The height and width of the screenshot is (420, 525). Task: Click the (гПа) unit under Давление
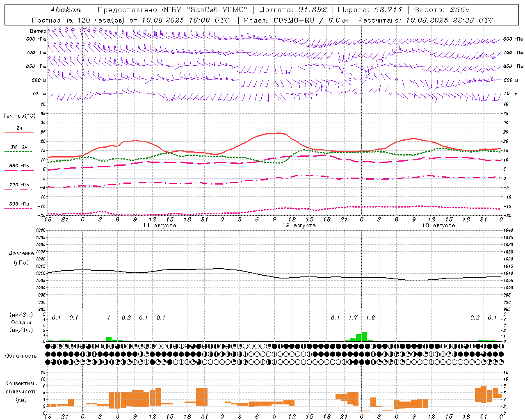pyautogui.click(x=21, y=263)
